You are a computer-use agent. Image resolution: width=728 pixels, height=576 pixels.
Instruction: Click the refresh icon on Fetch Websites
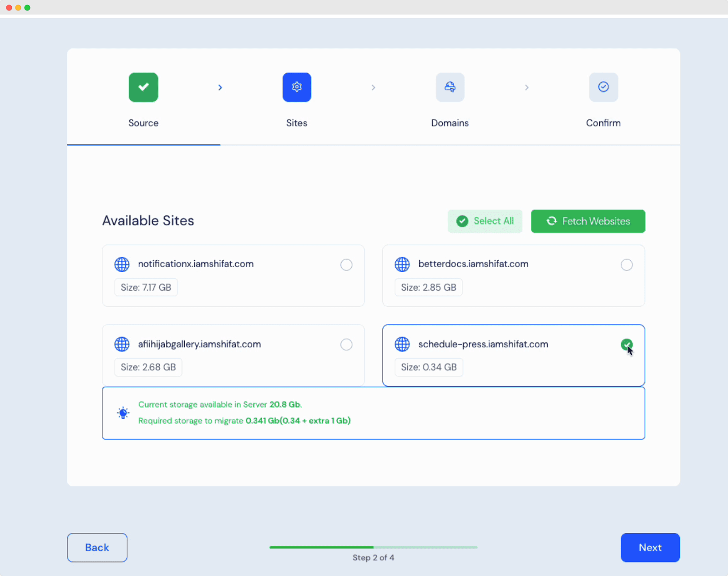point(551,221)
